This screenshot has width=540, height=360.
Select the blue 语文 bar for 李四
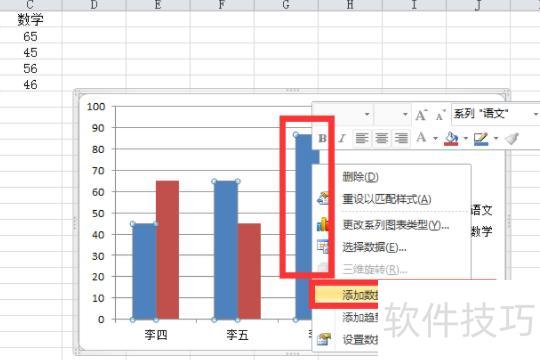(x=144, y=271)
